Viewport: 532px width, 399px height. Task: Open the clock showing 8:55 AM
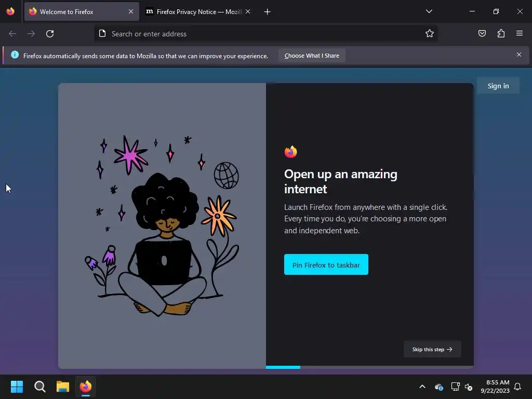pyautogui.click(x=495, y=387)
